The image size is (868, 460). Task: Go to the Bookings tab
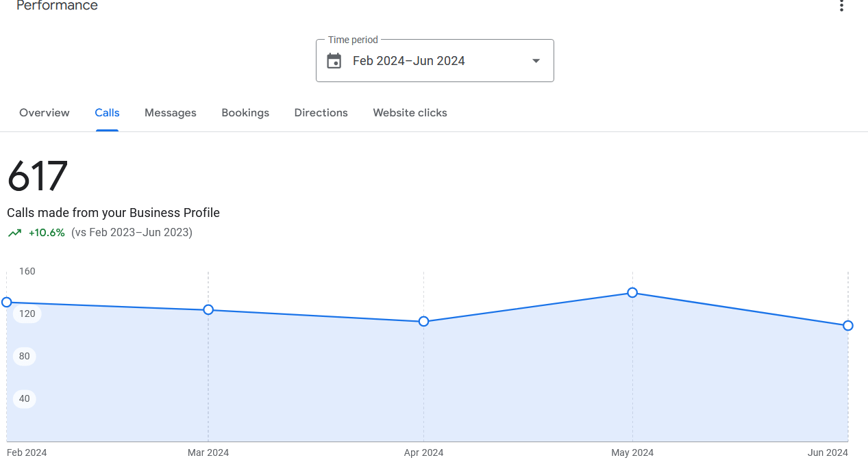point(245,113)
